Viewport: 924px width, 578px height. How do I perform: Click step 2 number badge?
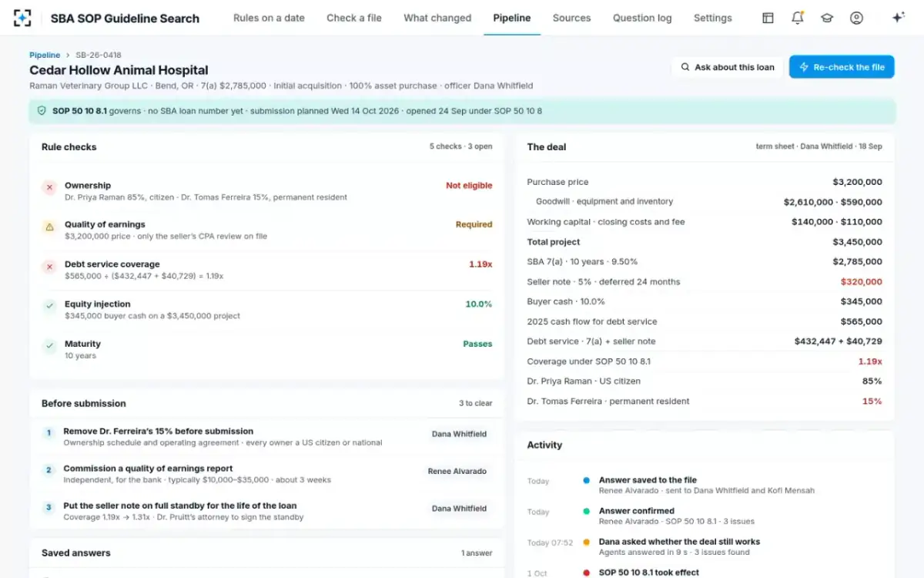pyautogui.click(x=49, y=470)
